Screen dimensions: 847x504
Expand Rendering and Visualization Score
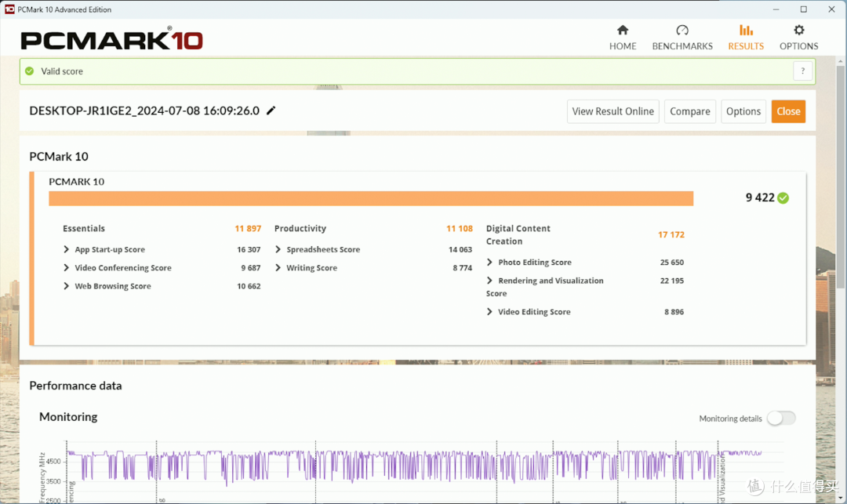(490, 281)
